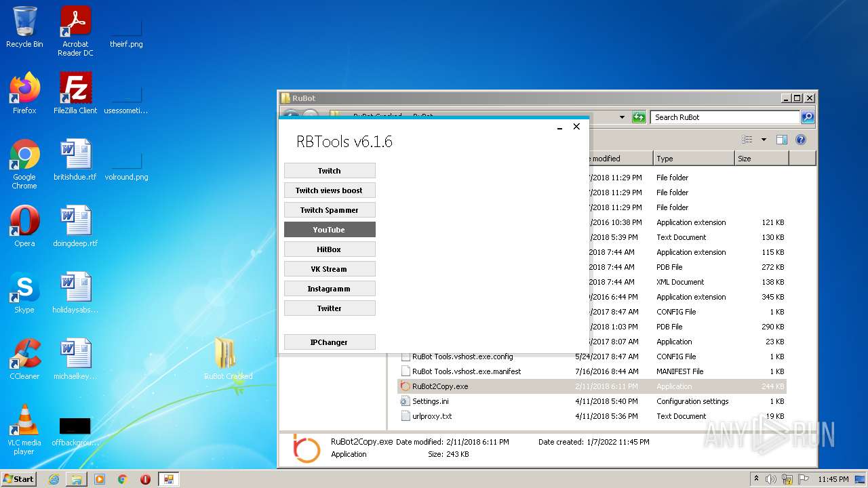
Task: Click Internet Explorer taskbar icon
Action: (x=54, y=479)
